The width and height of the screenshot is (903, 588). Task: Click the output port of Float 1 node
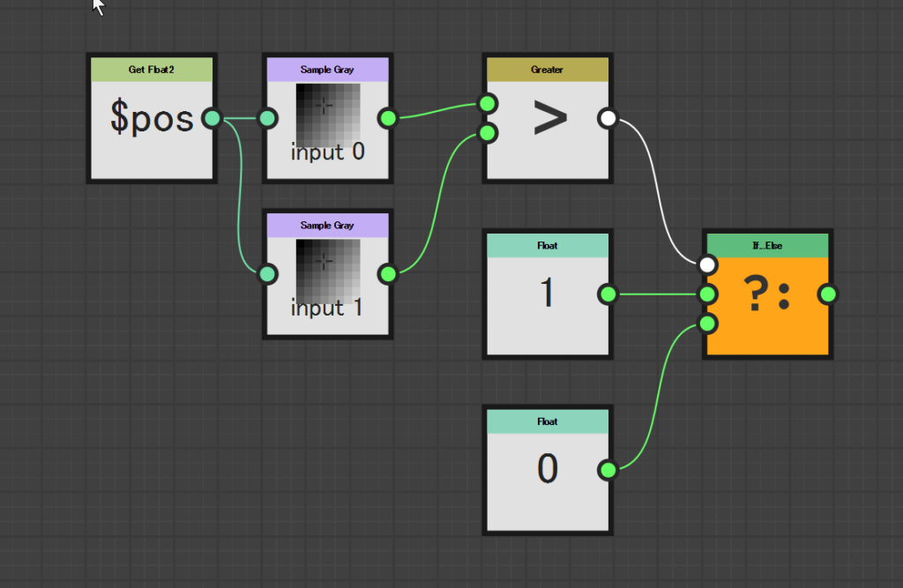coord(608,294)
